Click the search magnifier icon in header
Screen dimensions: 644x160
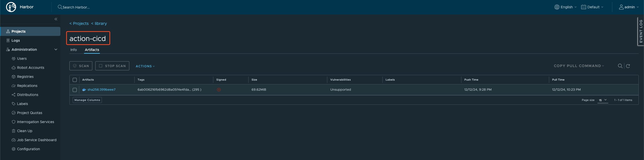coord(60,7)
